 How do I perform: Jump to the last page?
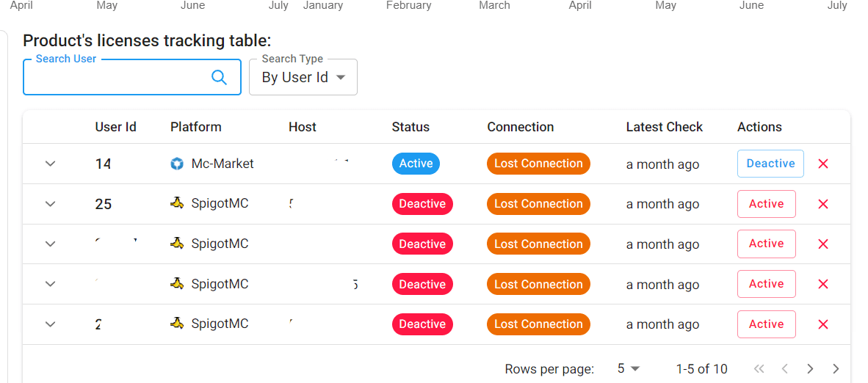(x=836, y=368)
